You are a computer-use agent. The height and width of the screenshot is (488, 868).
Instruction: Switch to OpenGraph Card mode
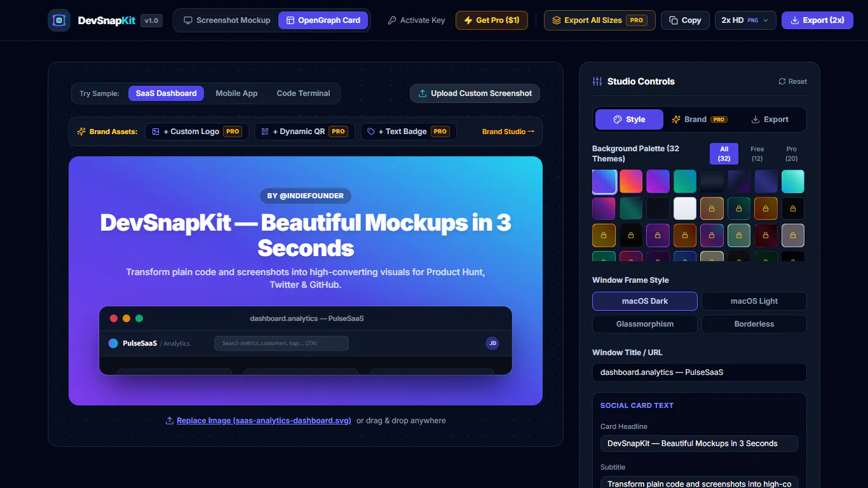[x=323, y=20]
